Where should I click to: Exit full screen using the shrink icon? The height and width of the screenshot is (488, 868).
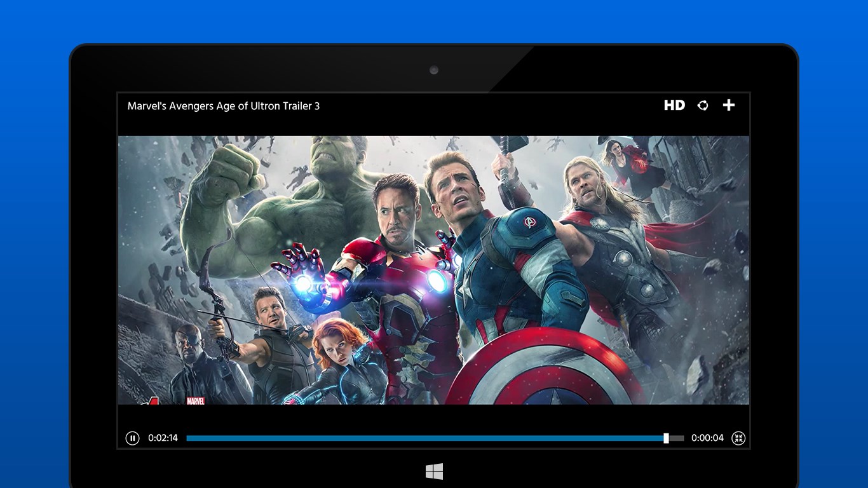(738, 438)
